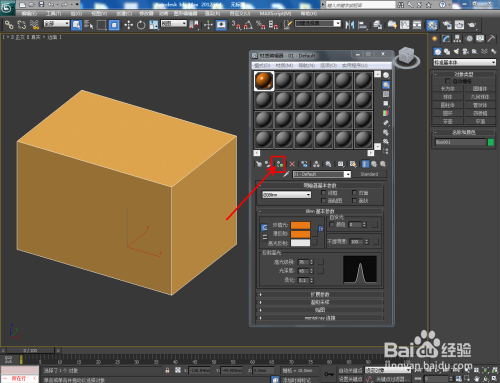
Task: Reset map with red X icon
Action: 292,164
